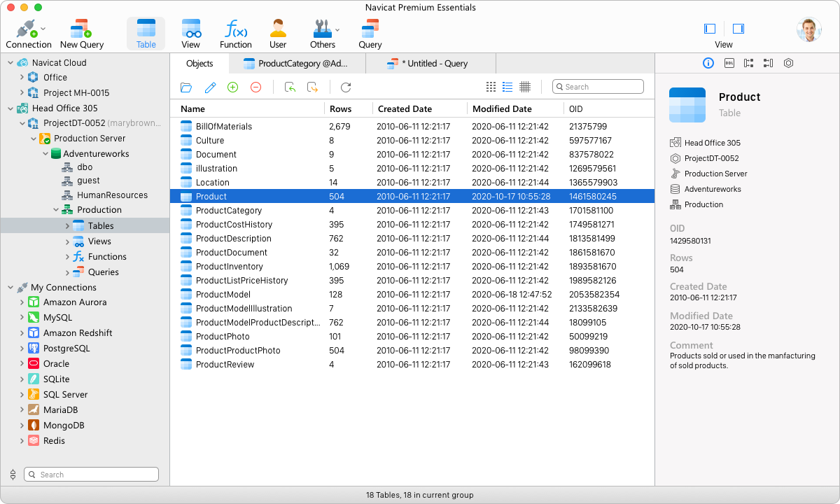Select the general info (i) icon

[x=708, y=63]
